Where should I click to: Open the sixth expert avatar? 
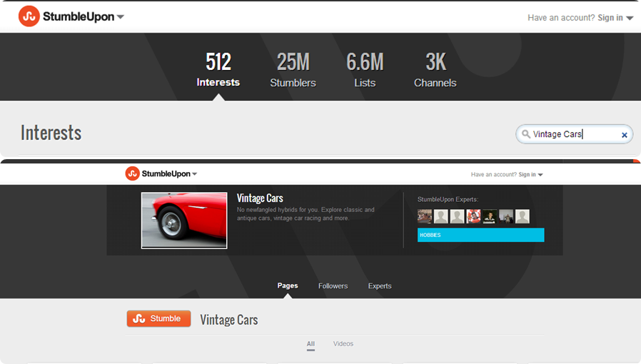[506, 216]
